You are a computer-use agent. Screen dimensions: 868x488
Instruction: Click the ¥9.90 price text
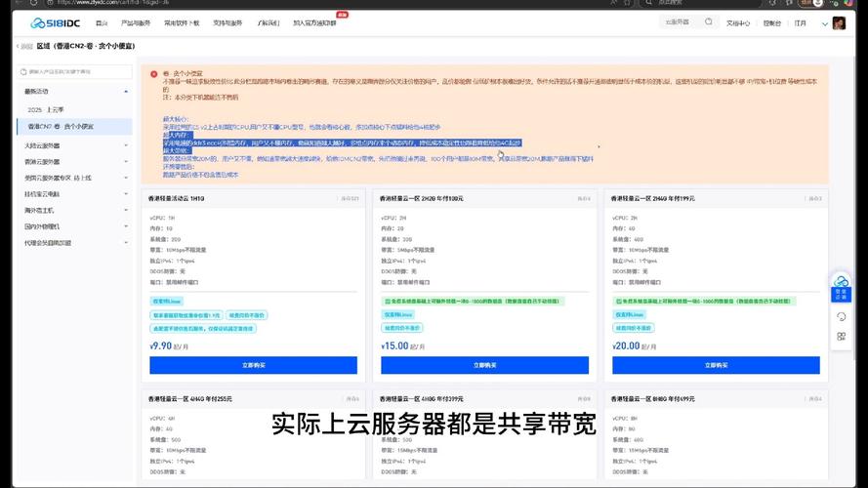(x=161, y=346)
